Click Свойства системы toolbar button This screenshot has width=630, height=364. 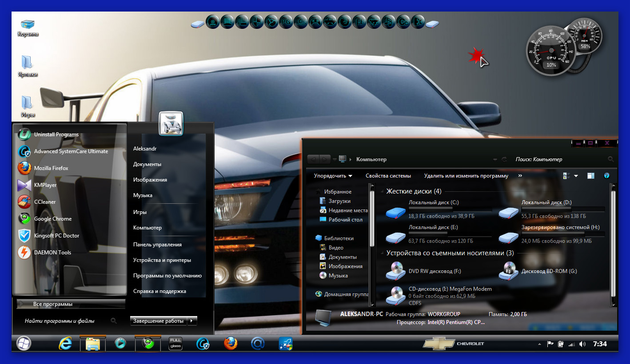388,176
